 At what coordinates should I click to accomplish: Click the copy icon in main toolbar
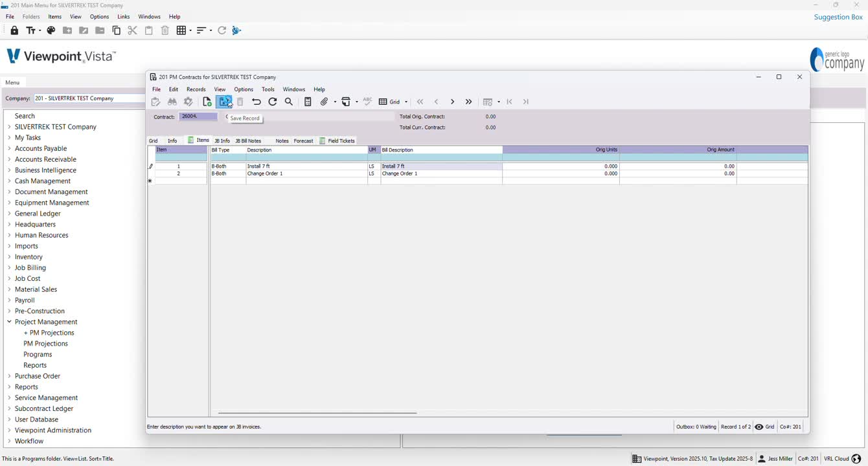click(117, 30)
